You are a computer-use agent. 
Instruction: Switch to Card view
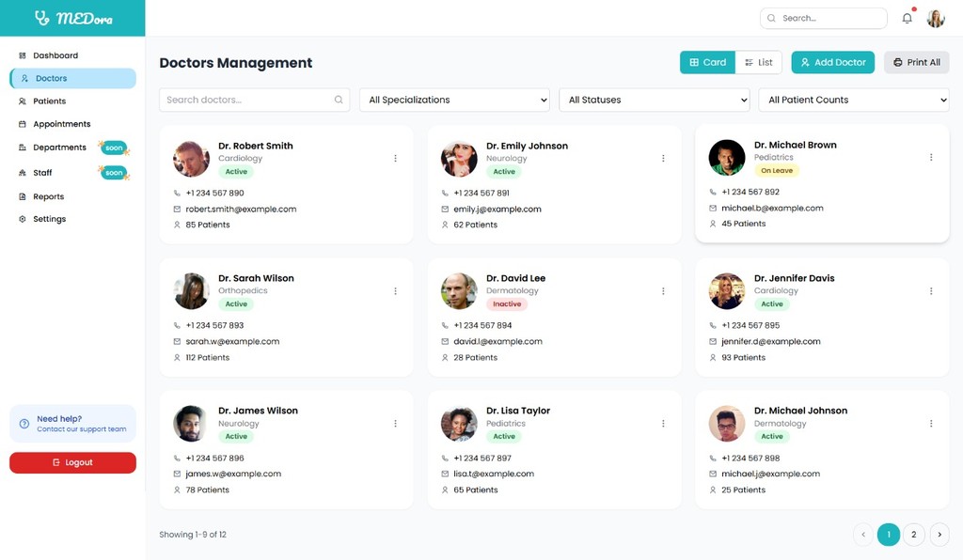[x=707, y=63]
